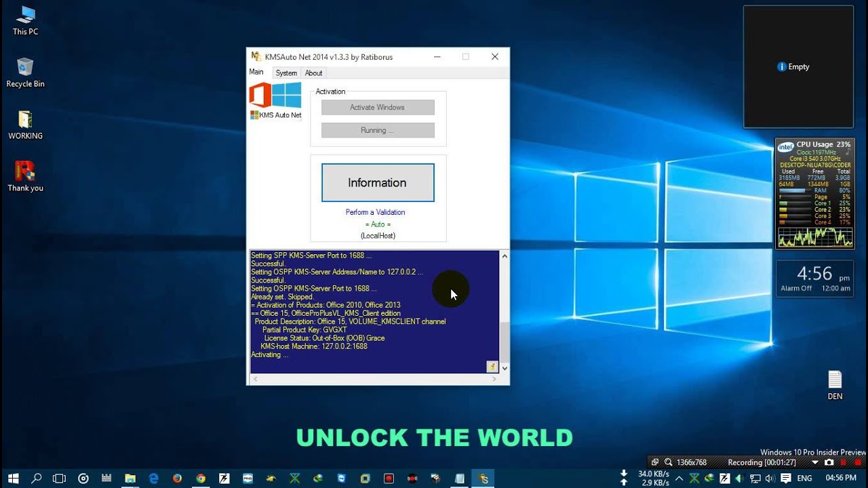Click the Activate Windows button

[x=378, y=107]
